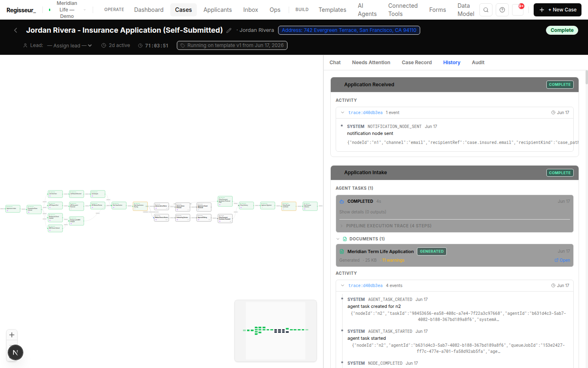Image resolution: width=588 pixels, height=368 pixels.
Task: Select the Policy Delivery workflow node
Action: (246, 205)
